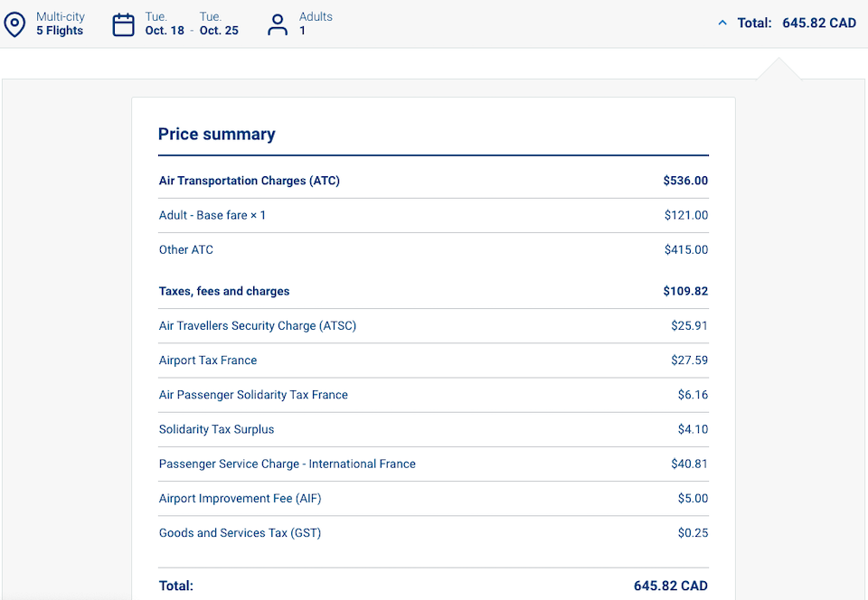Click the $6.16 solidarity tax amount
This screenshot has height=600, width=868.
(693, 395)
